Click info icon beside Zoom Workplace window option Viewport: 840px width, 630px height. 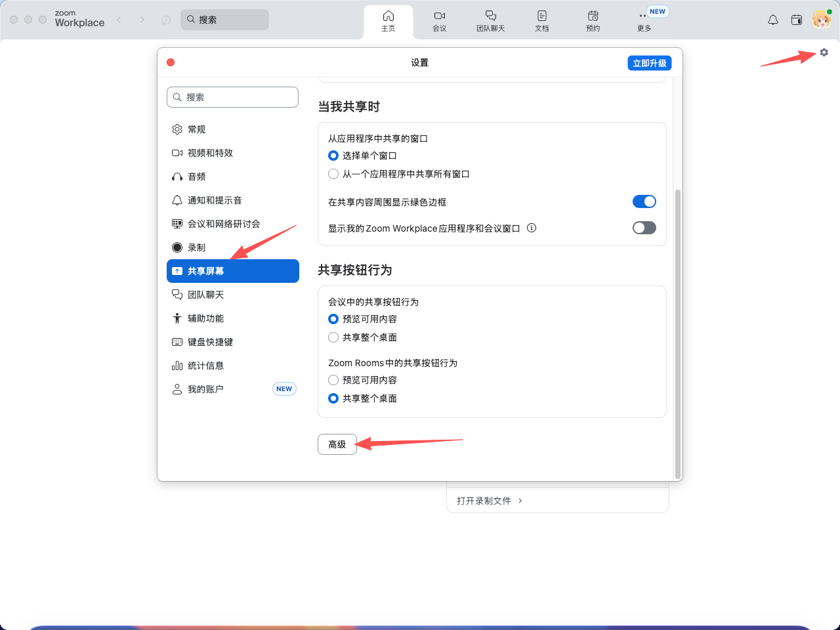click(532, 228)
